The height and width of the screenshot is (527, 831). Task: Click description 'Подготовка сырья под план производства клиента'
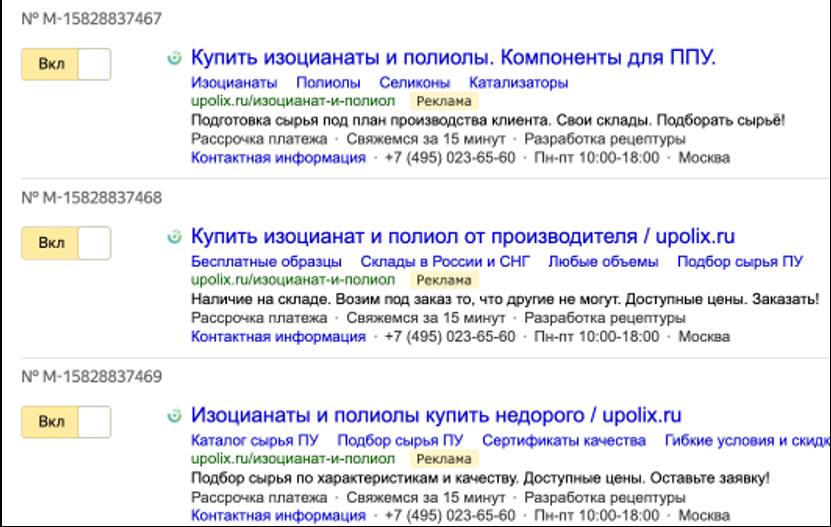pyautogui.click(x=371, y=120)
